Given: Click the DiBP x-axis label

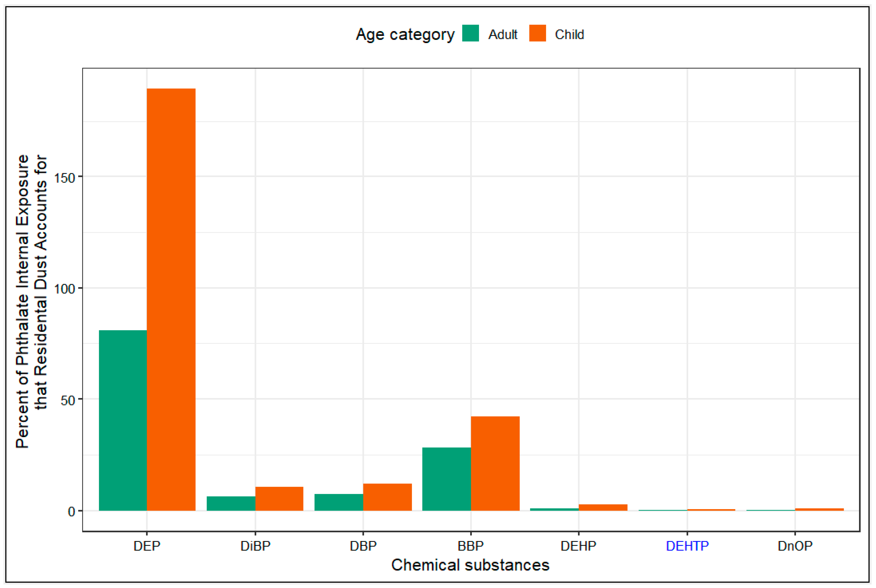Looking at the screenshot, I should tap(255, 546).
